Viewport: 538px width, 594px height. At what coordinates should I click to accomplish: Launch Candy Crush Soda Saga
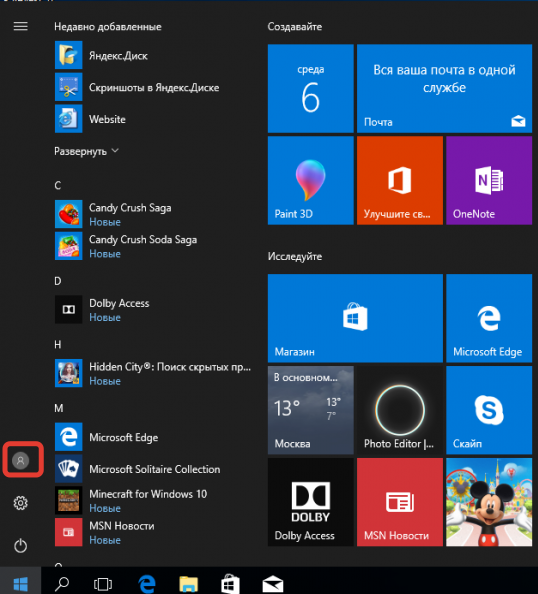coord(152,246)
